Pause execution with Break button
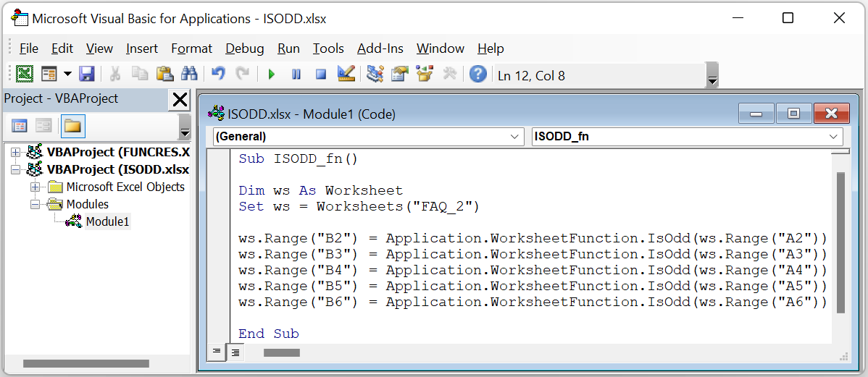 click(x=296, y=75)
